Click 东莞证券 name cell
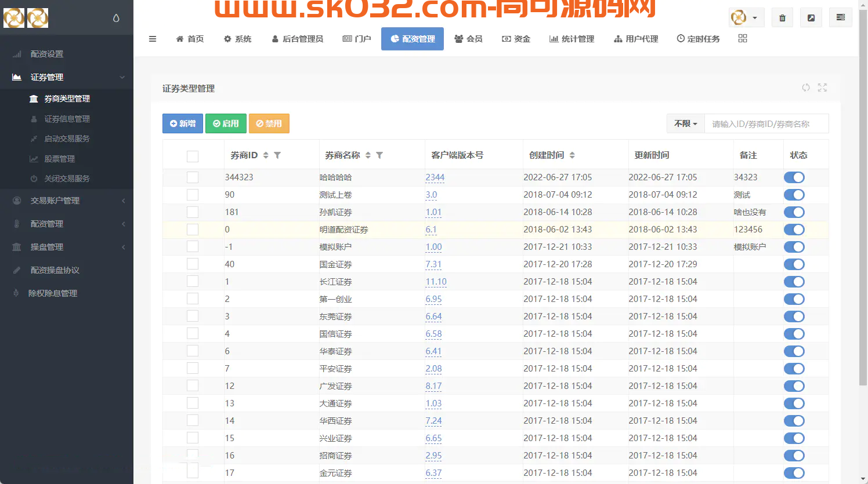 336,316
